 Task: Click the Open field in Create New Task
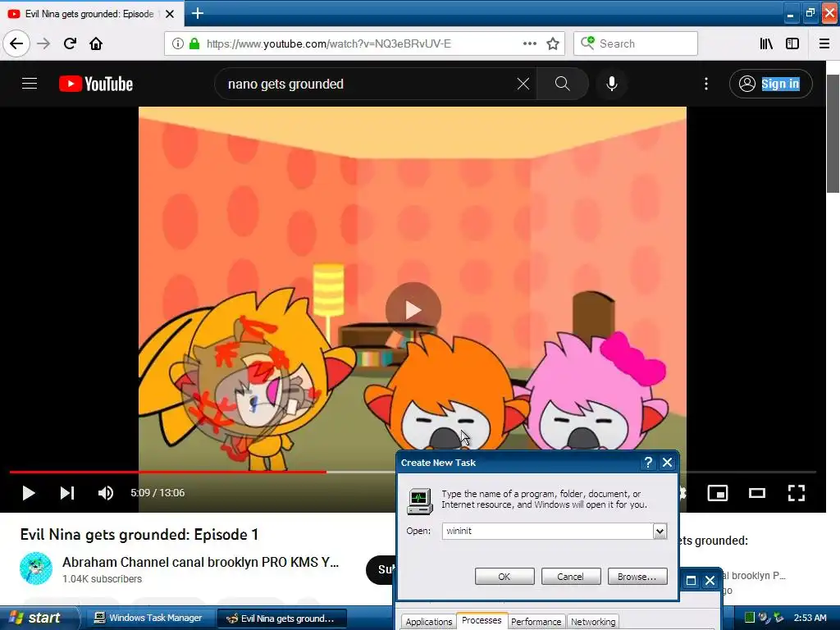[x=547, y=531]
